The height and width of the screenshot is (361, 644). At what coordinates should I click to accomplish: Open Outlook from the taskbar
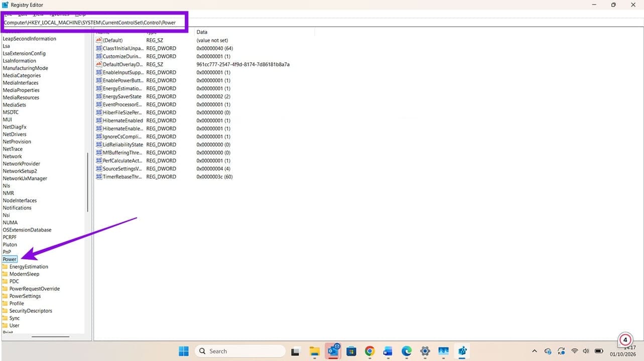(x=333, y=351)
